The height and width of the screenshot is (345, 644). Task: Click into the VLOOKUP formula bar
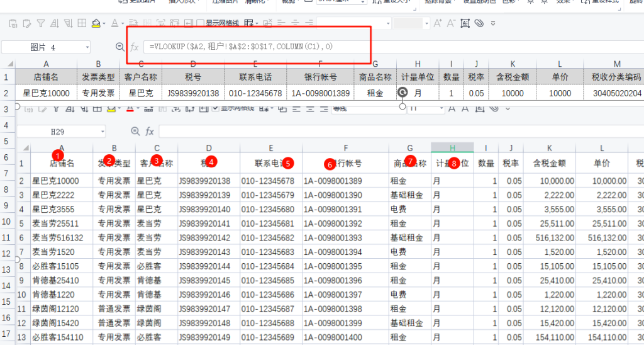(x=394, y=47)
